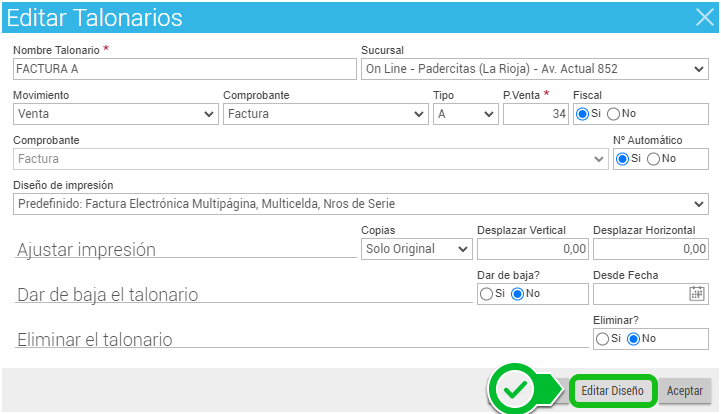Click the green checkmark icon
Screen dimensions: 721x414
coord(516,390)
